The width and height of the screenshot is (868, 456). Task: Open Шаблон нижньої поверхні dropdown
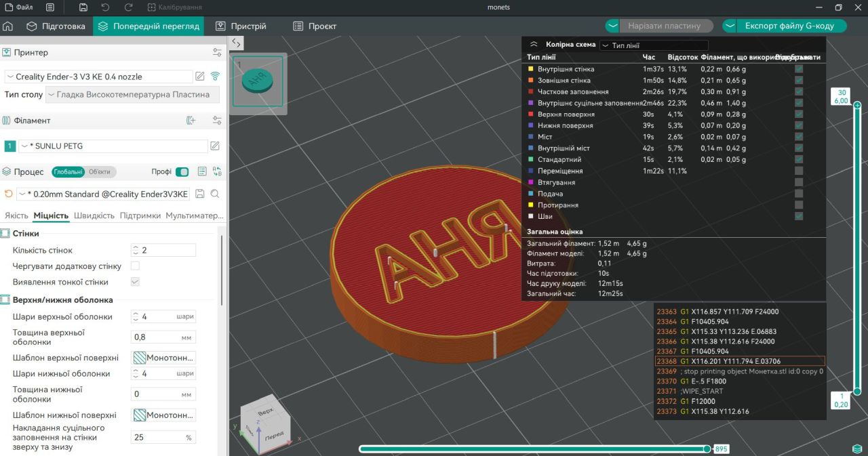163,415
